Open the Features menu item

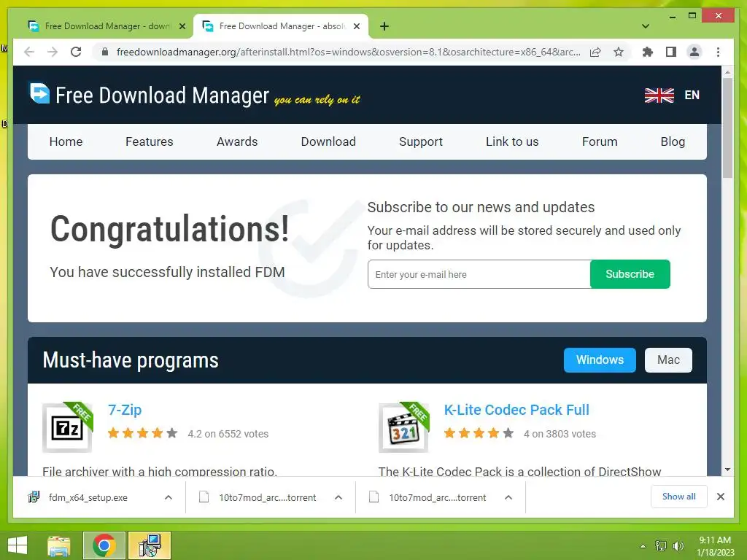click(x=149, y=141)
